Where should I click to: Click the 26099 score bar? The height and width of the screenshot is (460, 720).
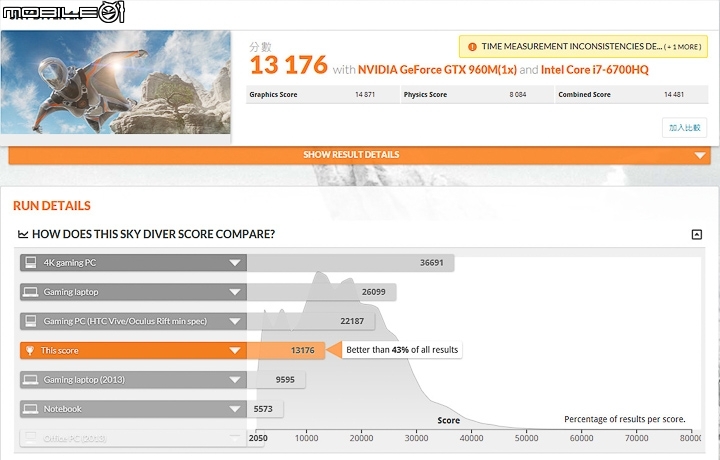[321, 292]
